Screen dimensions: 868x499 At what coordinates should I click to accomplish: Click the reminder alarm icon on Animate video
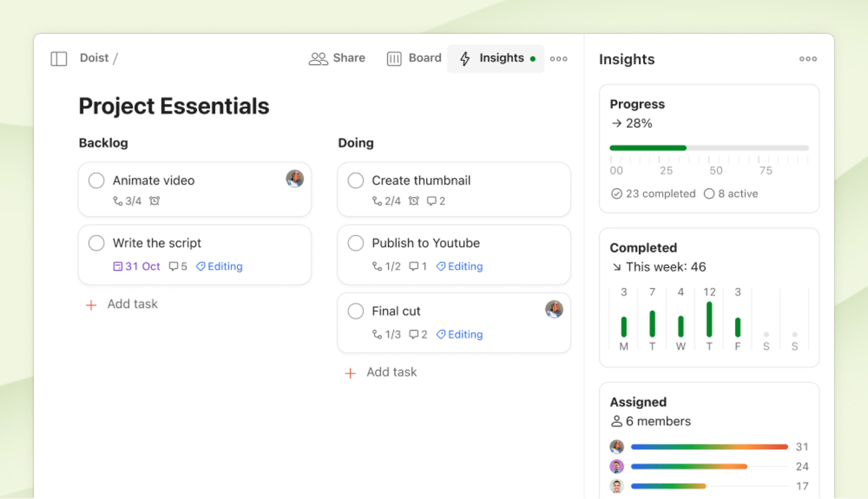154,201
